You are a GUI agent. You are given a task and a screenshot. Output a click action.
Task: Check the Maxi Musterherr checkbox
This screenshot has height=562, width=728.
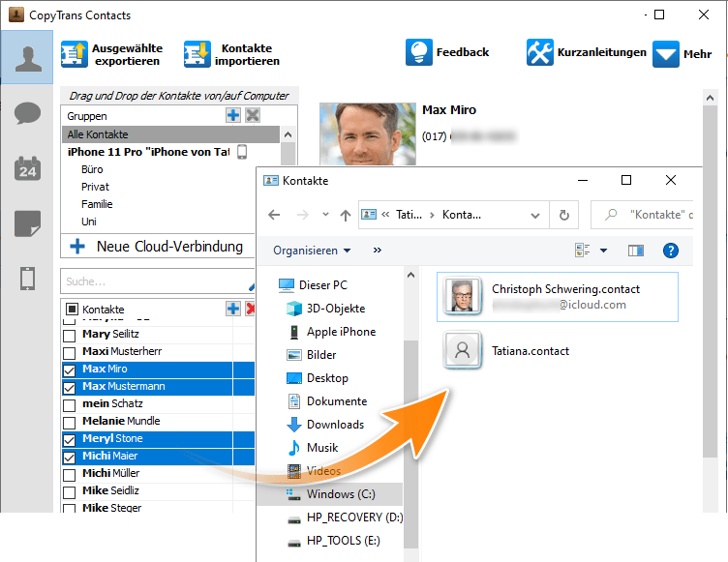point(69,353)
